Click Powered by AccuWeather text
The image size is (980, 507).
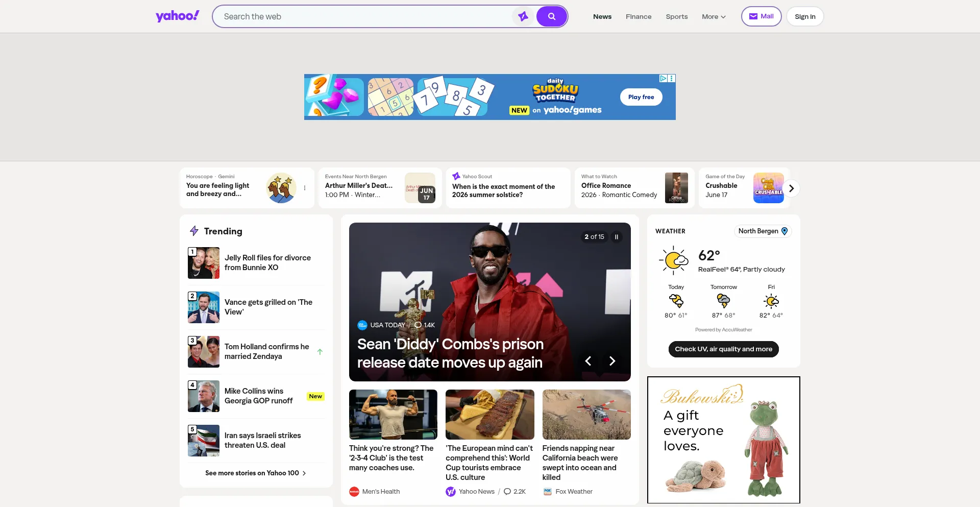click(723, 330)
